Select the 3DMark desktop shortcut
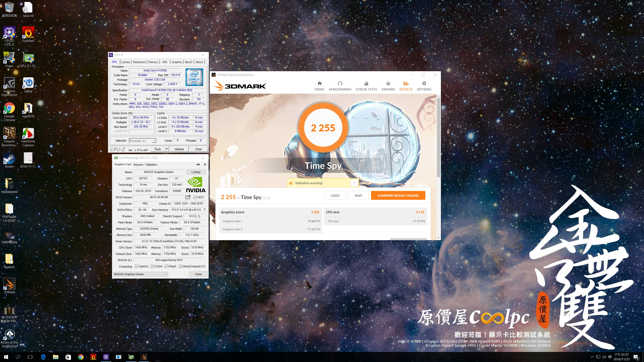Viewport: 644px width, 362px height. click(9, 286)
